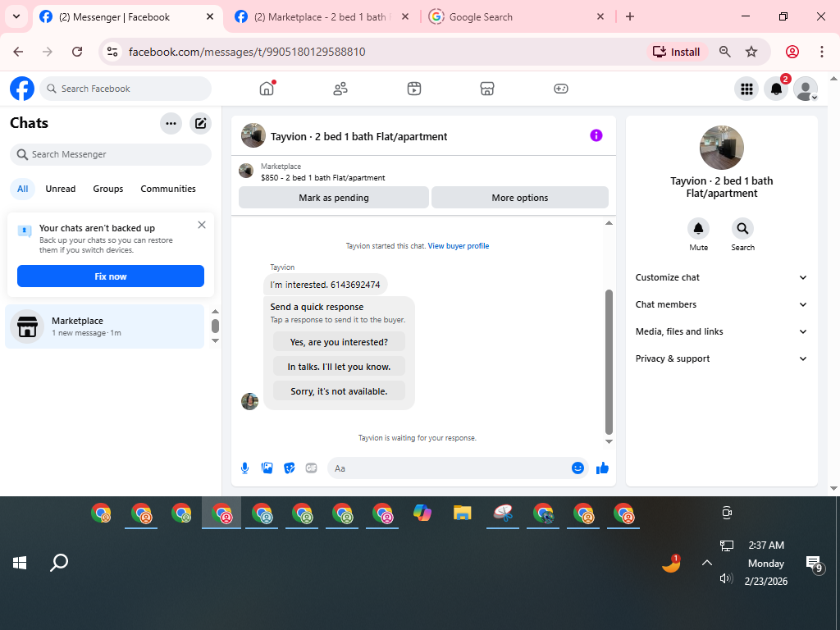Screen dimensions: 840x630
Task: Choose a GIF with the GIF icon
Action: [311, 468]
